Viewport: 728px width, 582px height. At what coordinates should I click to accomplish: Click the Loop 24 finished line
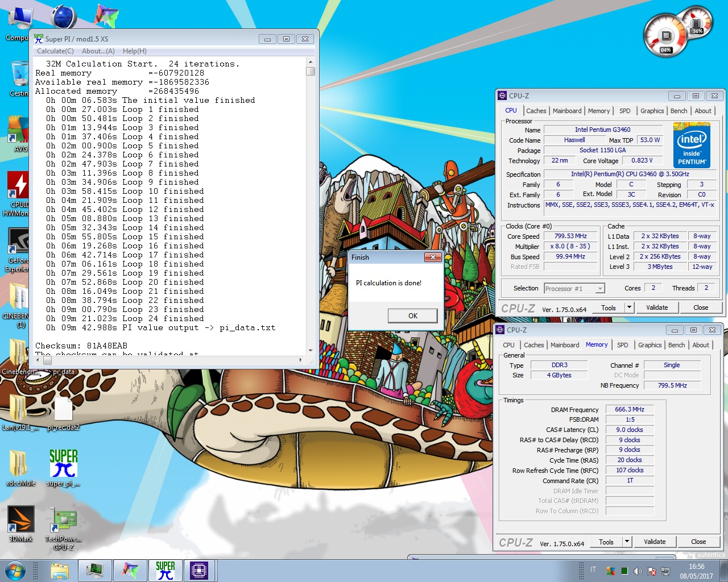coord(125,318)
